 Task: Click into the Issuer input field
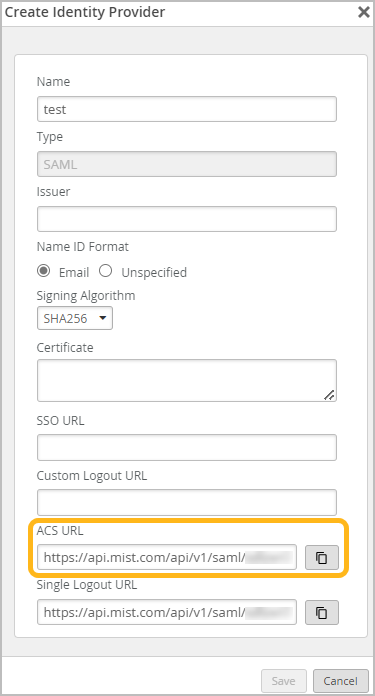pos(187,219)
